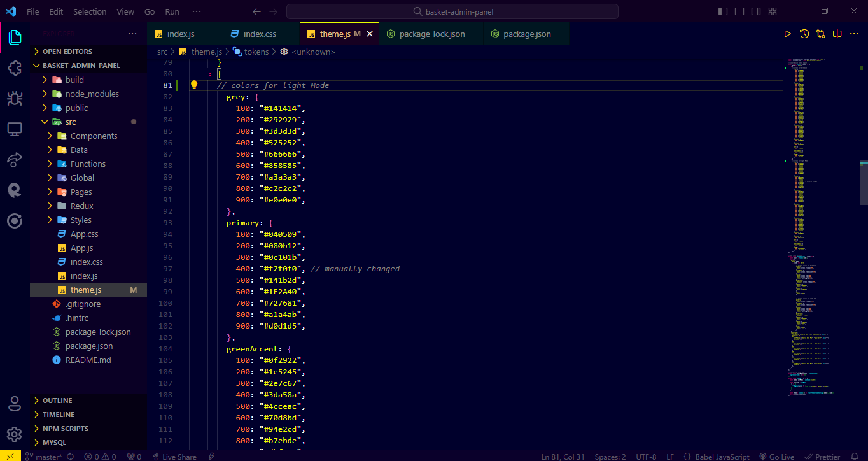Click UTF-8 encoding in status bar

point(645,457)
